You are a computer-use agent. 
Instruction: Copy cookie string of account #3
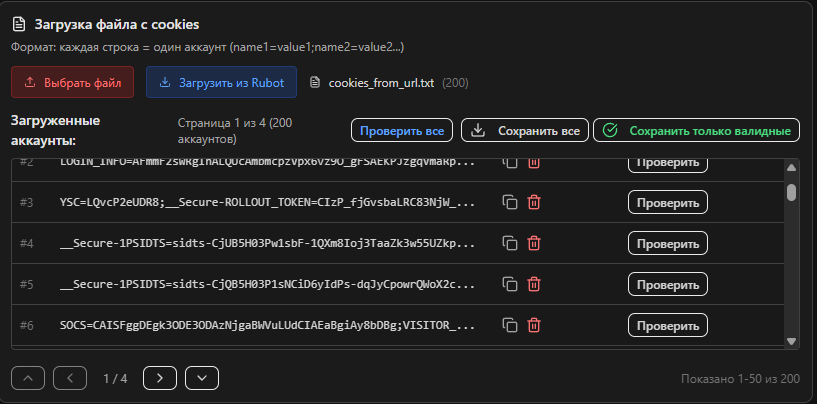[510, 202]
